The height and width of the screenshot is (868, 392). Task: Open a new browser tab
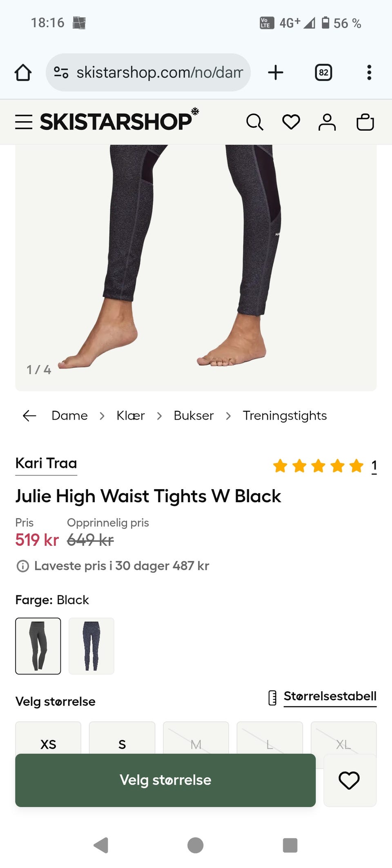coord(276,73)
